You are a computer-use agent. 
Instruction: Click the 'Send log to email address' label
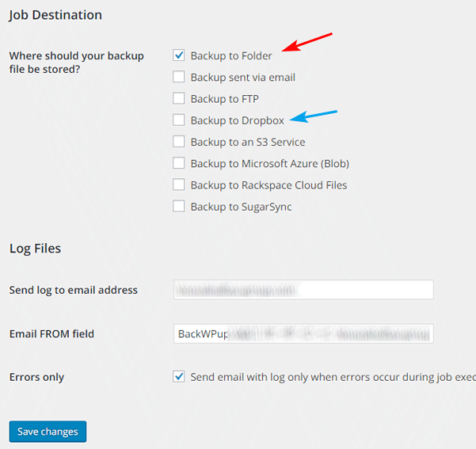(x=74, y=290)
